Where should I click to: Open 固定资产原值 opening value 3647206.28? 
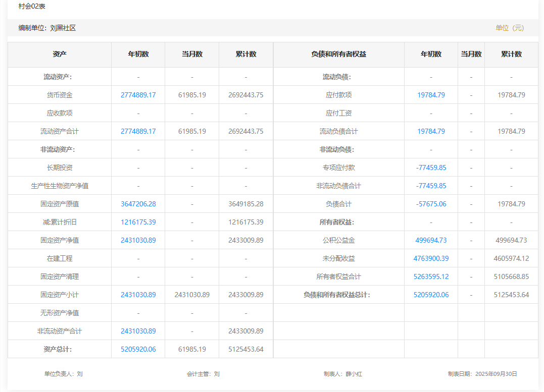tap(138, 204)
